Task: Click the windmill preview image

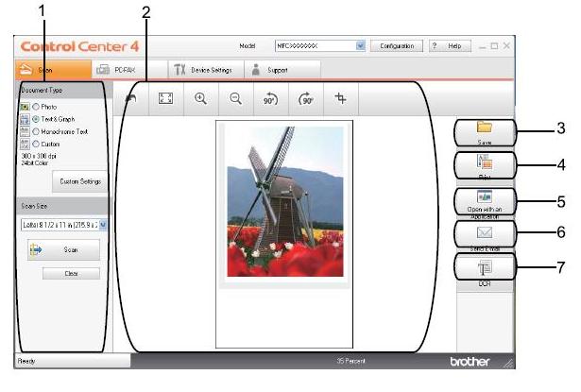Action: tap(284, 201)
